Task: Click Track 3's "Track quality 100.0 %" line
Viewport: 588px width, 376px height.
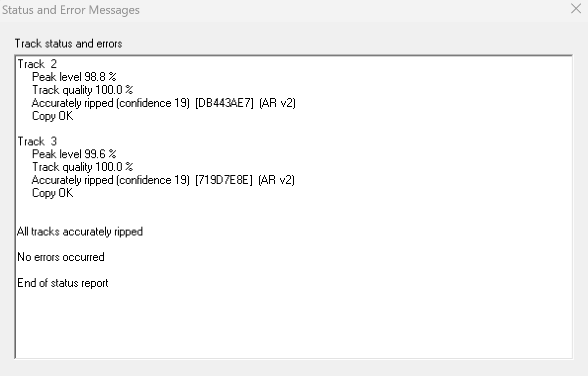Action: 82,167
